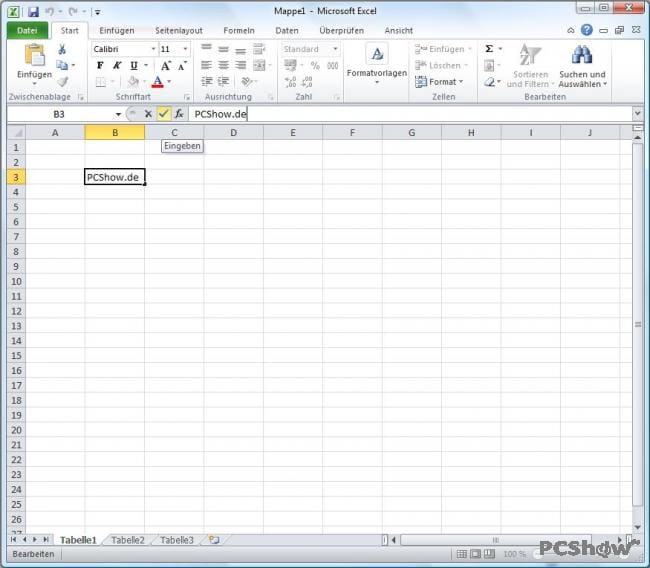Image resolution: width=650 pixels, height=568 pixels.
Task: Click merge and center cells icon
Action: [259, 65]
